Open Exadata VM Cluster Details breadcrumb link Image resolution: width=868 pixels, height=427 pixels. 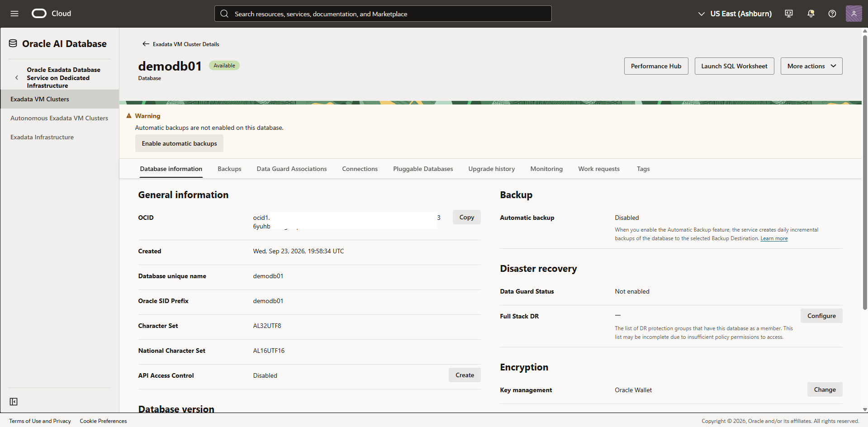(186, 44)
